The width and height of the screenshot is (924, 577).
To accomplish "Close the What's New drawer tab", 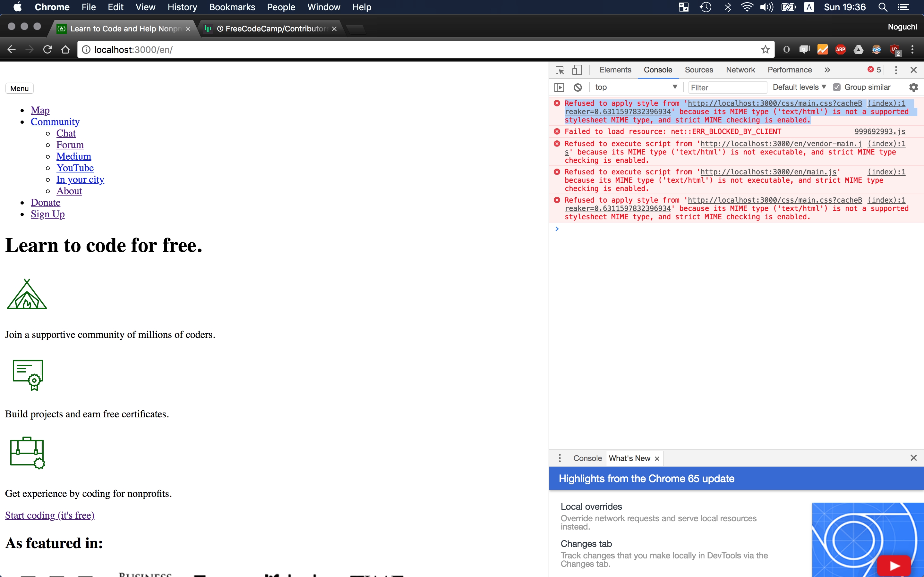I will click(657, 459).
